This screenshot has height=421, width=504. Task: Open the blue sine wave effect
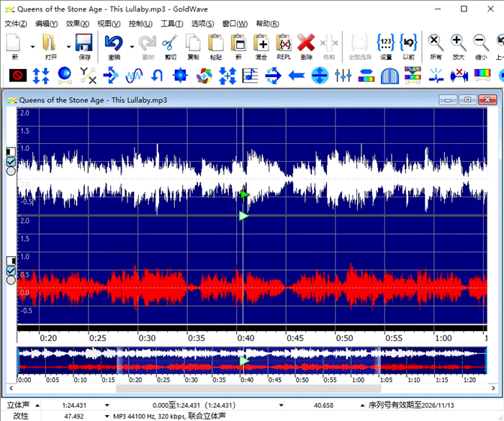click(x=134, y=76)
